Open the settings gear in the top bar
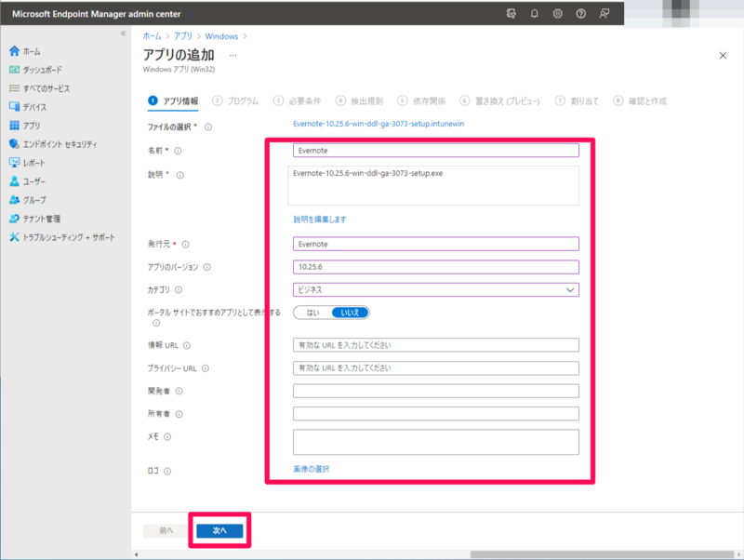This screenshot has width=744, height=560. point(555,14)
